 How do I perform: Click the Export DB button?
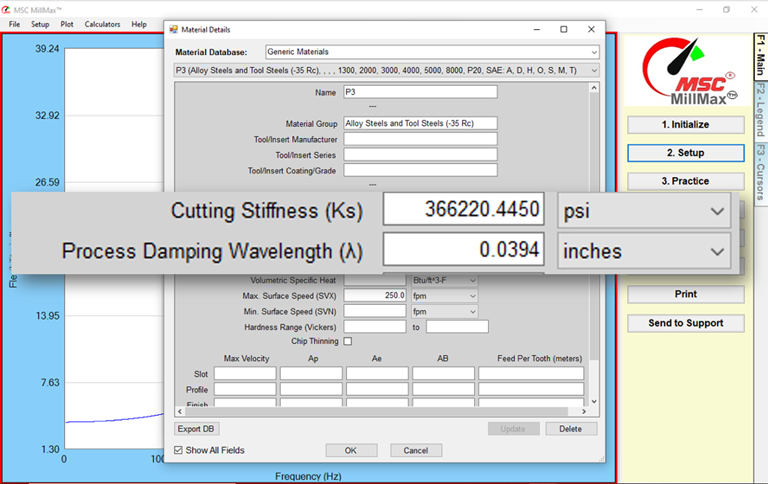coord(196,429)
